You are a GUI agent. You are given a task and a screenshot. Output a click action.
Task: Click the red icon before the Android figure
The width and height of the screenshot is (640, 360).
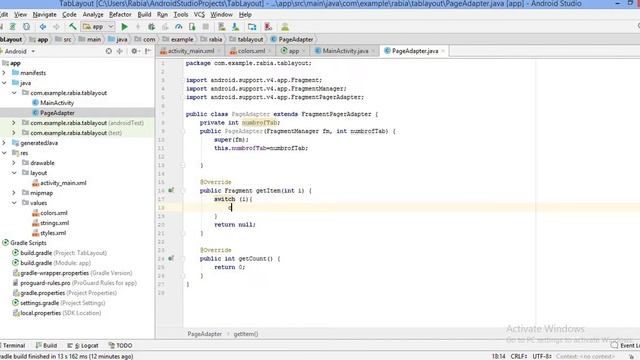[268, 27]
